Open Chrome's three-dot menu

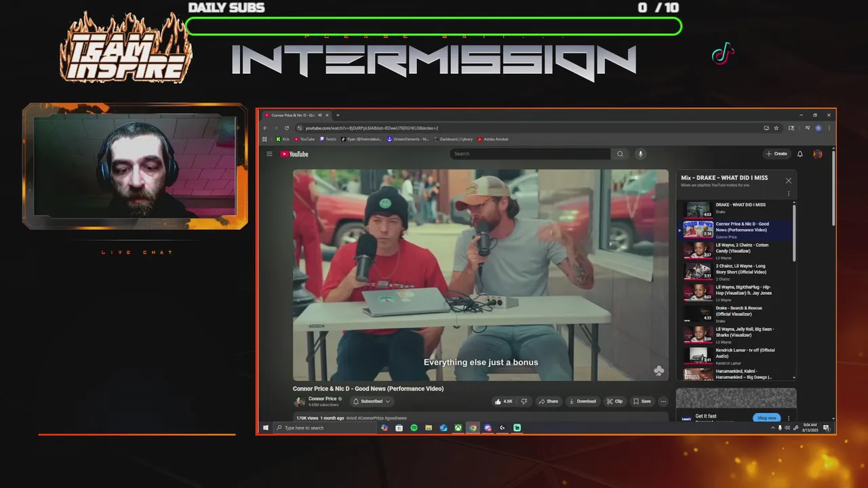click(x=829, y=128)
